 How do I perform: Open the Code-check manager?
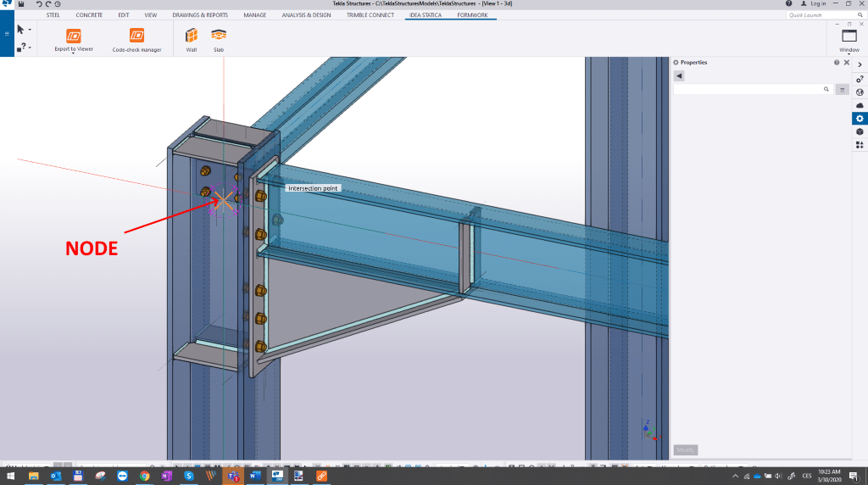tap(136, 36)
